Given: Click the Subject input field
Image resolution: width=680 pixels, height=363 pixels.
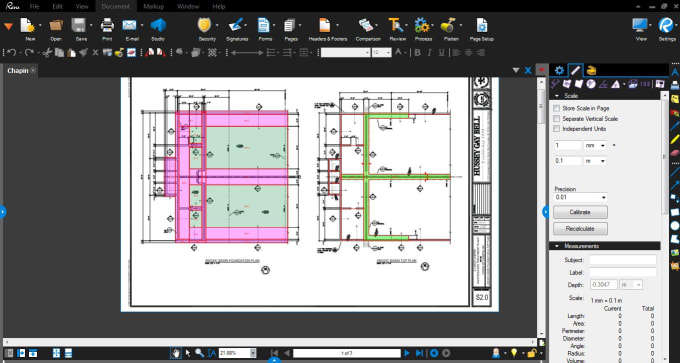Looking at the screenshot, I should click(x=622, y=260).
